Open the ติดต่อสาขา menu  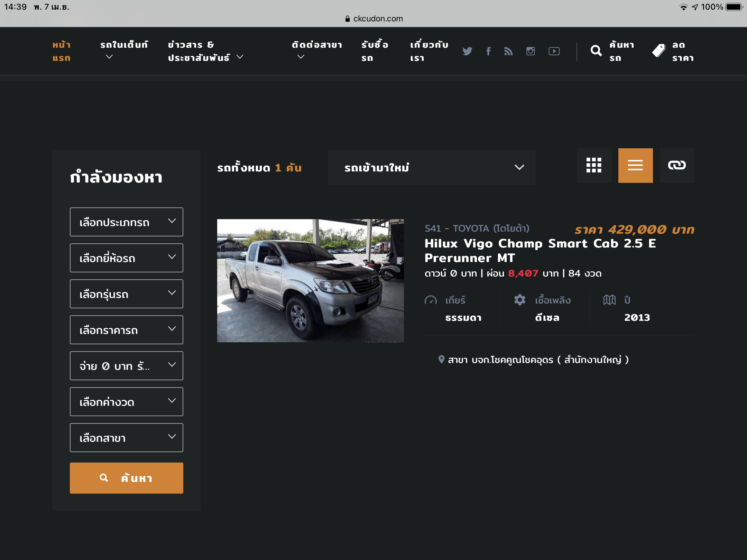tap(317, 45)
